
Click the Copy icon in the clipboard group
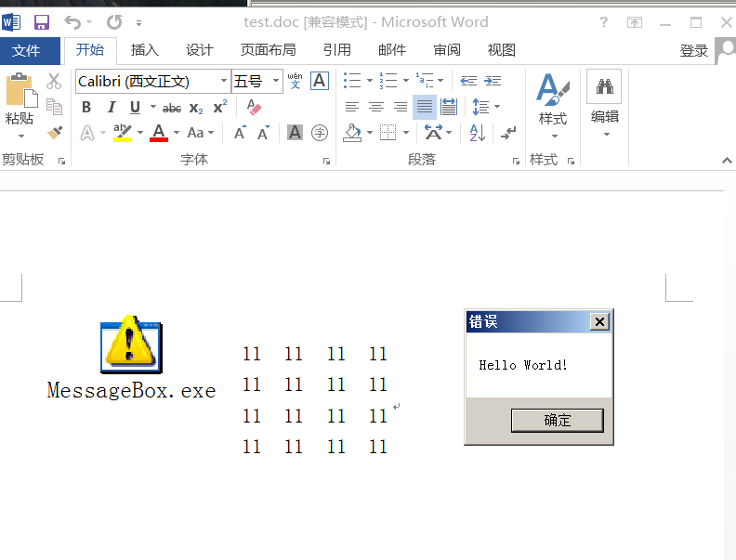[54, 107]
